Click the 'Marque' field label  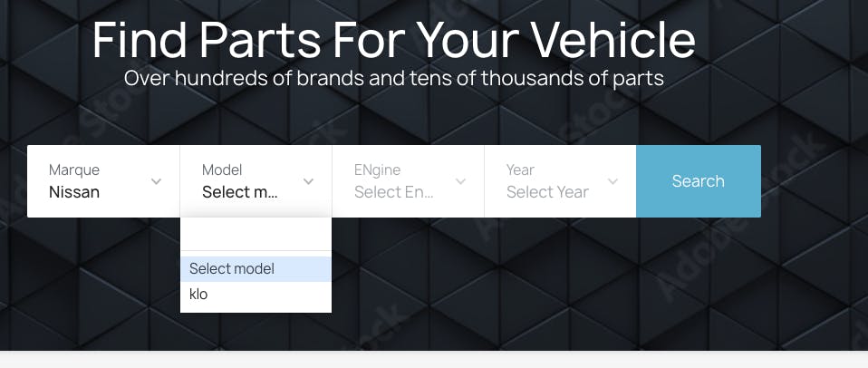[74, 169]
